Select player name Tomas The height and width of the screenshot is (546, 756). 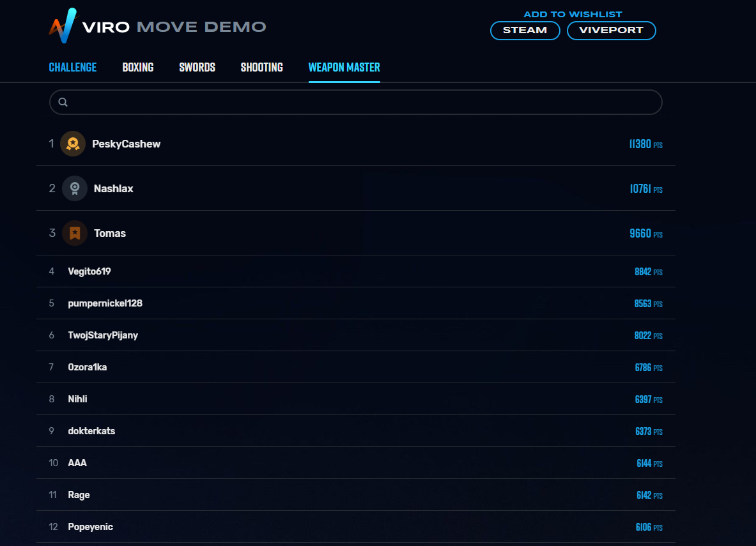tap(110, 233)
